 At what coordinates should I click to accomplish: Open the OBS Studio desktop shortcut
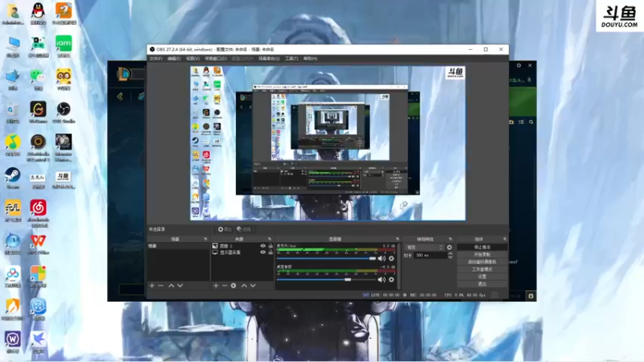(64, 112)
